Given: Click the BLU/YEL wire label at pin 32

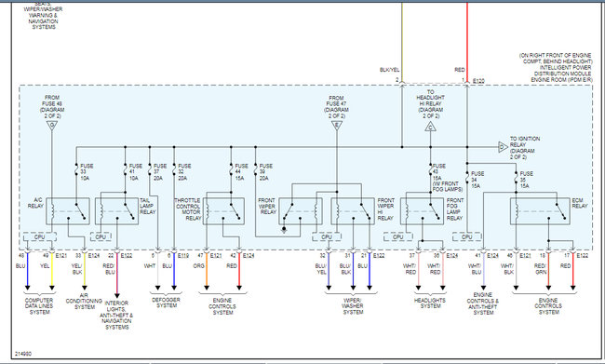Looking at the screenshot, I should (321, 269).
